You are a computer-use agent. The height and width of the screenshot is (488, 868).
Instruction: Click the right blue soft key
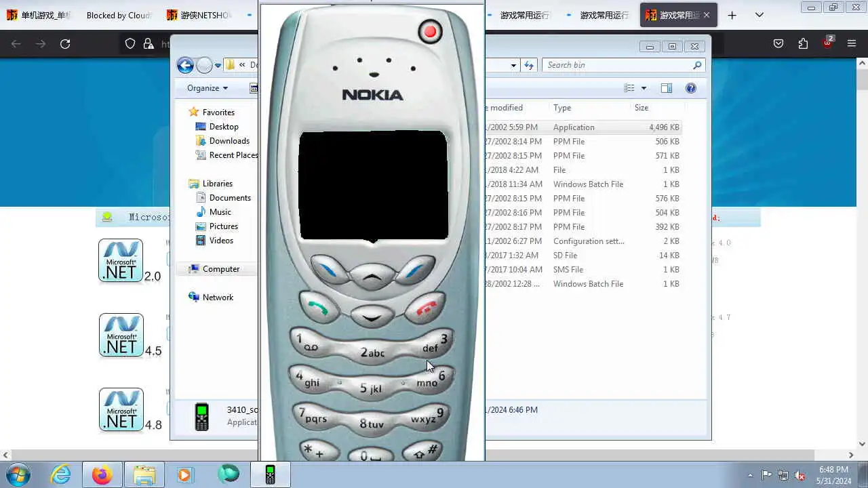click(x=415, y=270)
